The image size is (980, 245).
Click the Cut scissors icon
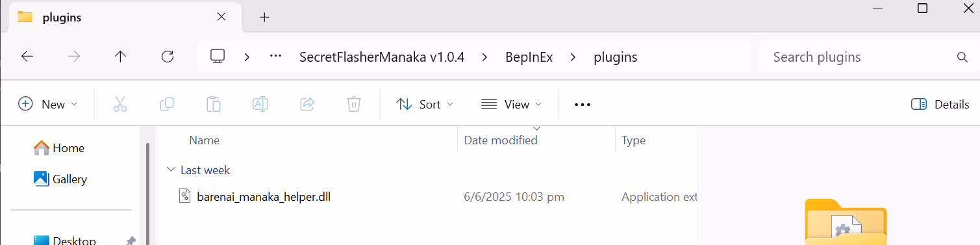(x=120, y=104)
